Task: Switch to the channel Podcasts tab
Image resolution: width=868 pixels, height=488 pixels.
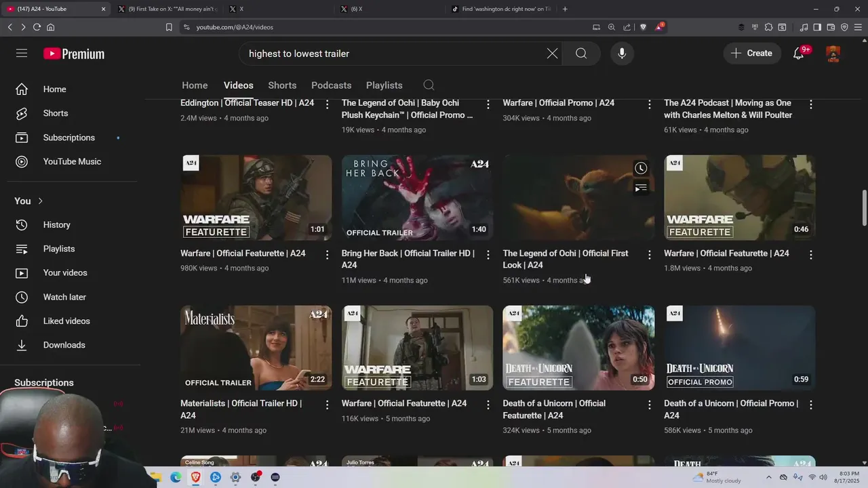Action: 331,85
